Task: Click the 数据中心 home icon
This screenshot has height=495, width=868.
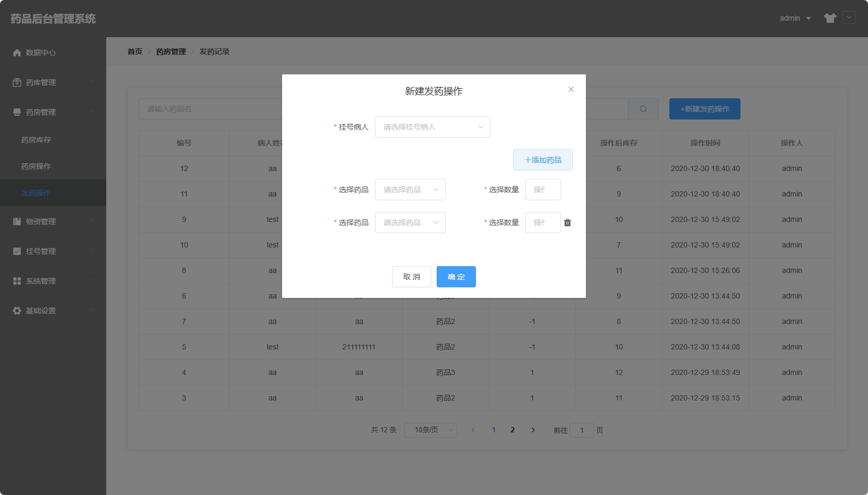Action: 17,53
